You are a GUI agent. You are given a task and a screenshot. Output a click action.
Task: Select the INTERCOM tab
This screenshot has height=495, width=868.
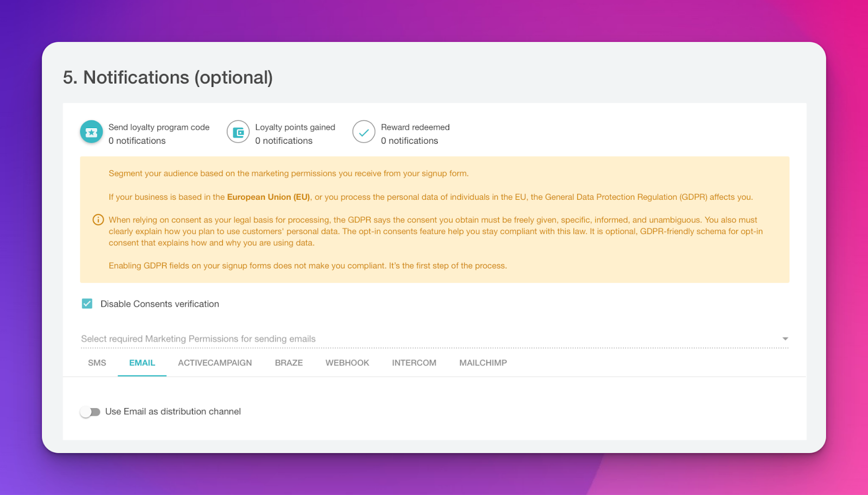(x=414, y=363)
